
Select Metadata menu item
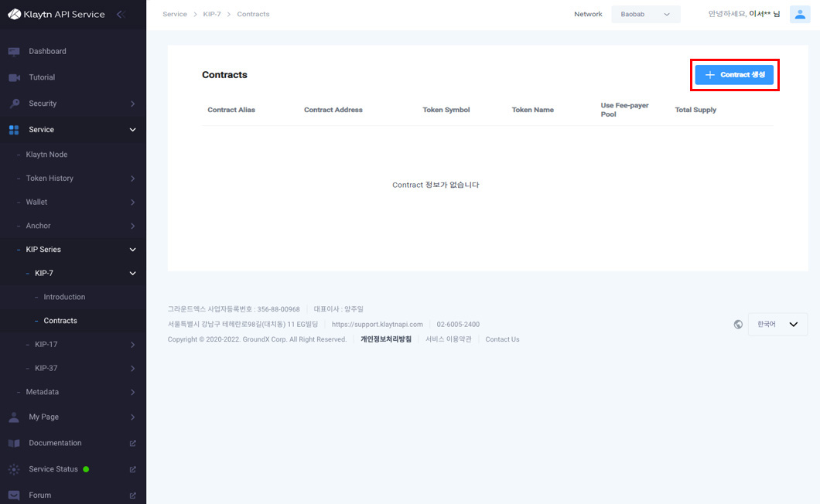(x=43, y=392)
